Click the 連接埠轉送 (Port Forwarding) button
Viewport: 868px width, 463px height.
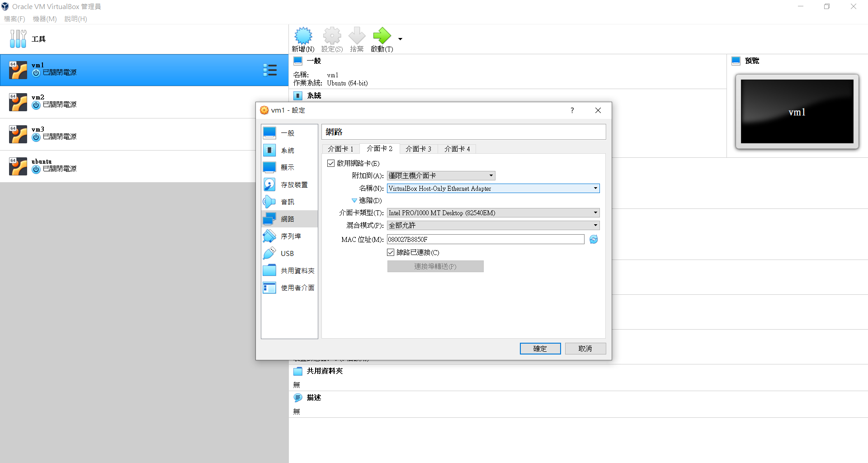tap(435, 266)
